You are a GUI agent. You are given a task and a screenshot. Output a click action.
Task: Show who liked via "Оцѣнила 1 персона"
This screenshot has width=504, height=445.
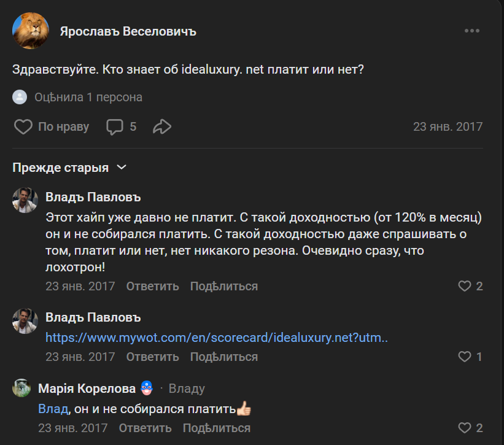tap(88, 97)
